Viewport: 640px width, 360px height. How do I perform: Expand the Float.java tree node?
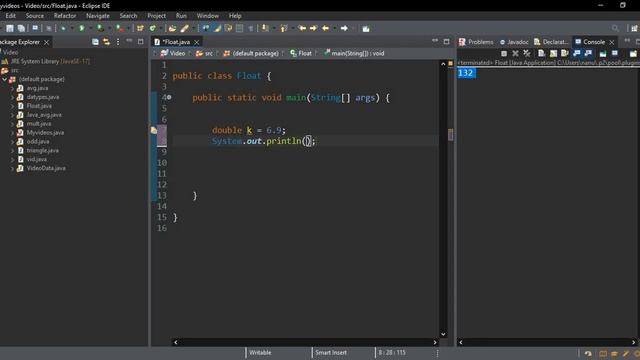click(12, 106)
